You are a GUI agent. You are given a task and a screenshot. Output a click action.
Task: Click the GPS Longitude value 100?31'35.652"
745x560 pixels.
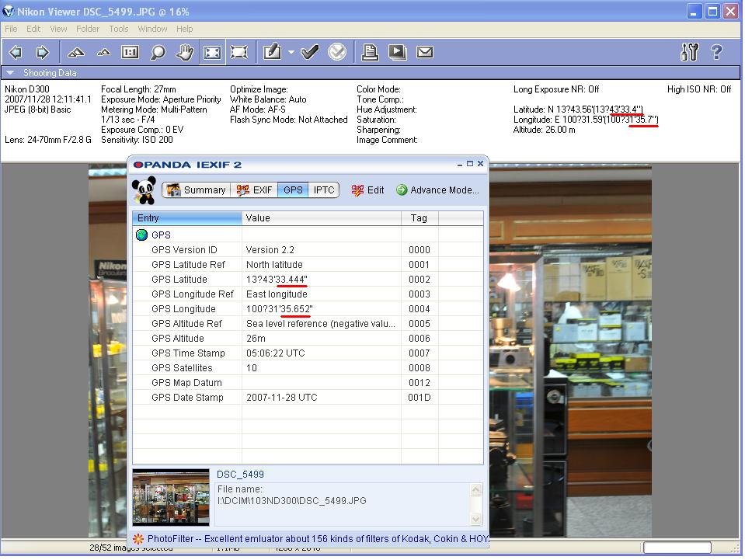pyautogui.click(x=280, y=308)
